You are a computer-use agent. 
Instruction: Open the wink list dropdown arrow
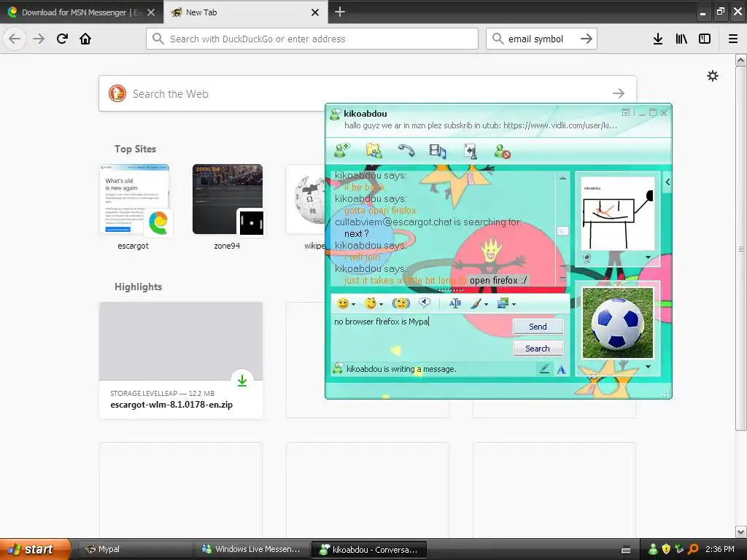tap(381, 304)
